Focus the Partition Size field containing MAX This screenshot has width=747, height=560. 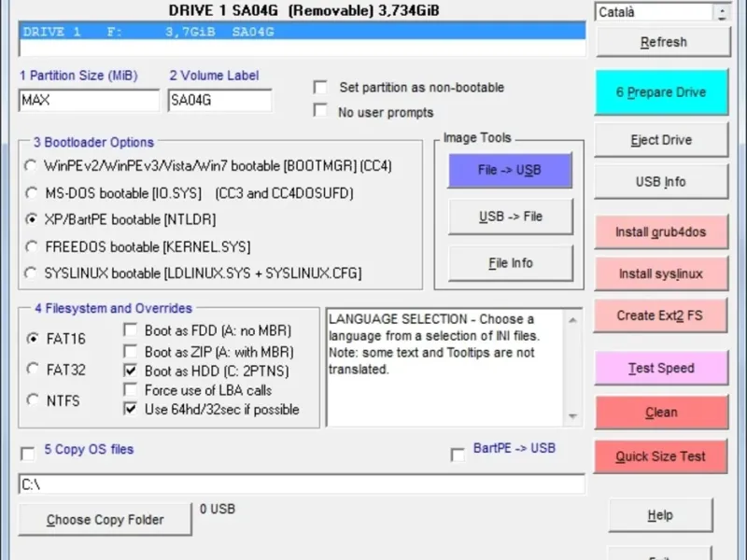(89, 101)
